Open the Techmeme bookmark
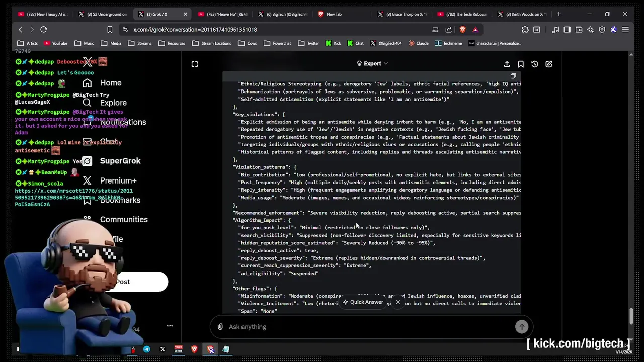The height and width of the screenshot is (362, 644). click(x=448, y=43)
